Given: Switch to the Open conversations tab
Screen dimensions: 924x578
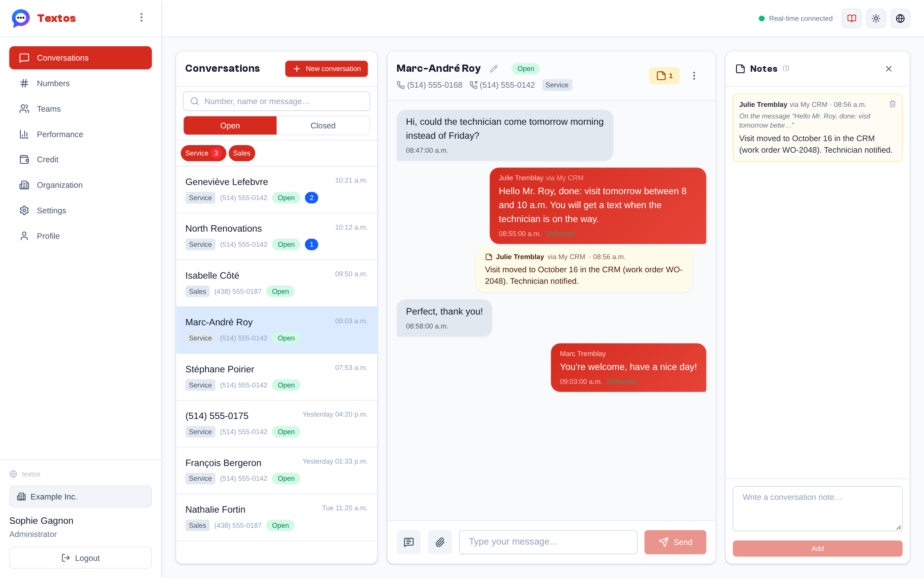Looking at the screenshot, I should pyautogui.click(x=230, y=126).
